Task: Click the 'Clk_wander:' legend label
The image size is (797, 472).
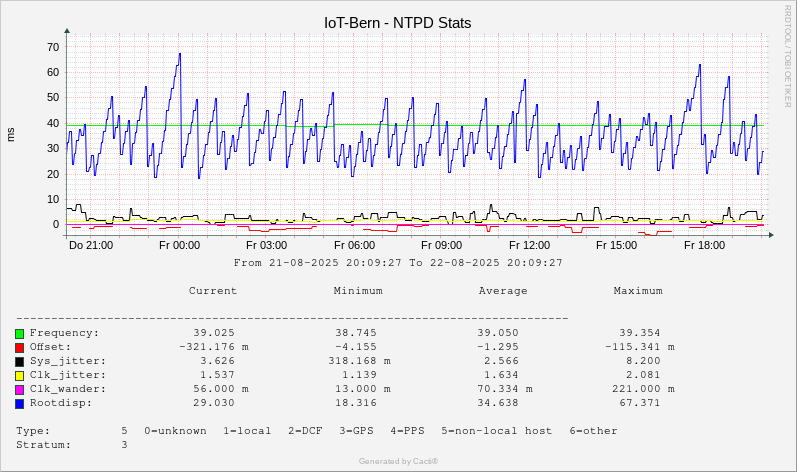Action: (68, 389)
